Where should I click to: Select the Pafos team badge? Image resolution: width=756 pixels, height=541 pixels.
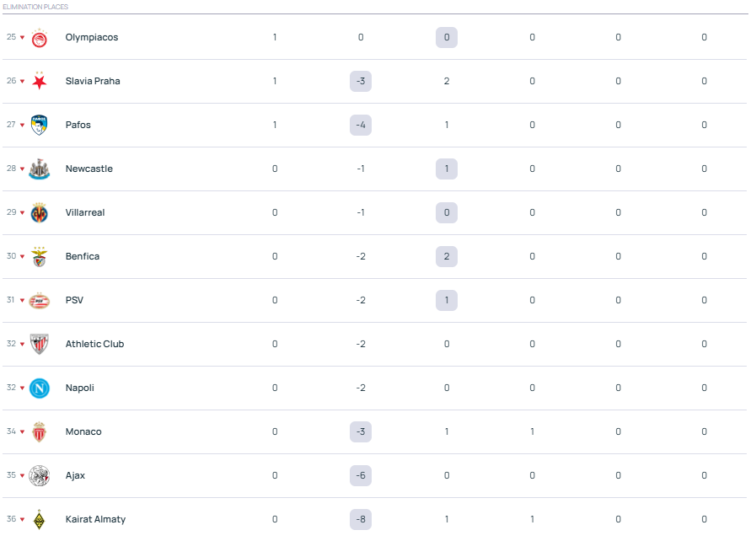click(x=40, y=126)
